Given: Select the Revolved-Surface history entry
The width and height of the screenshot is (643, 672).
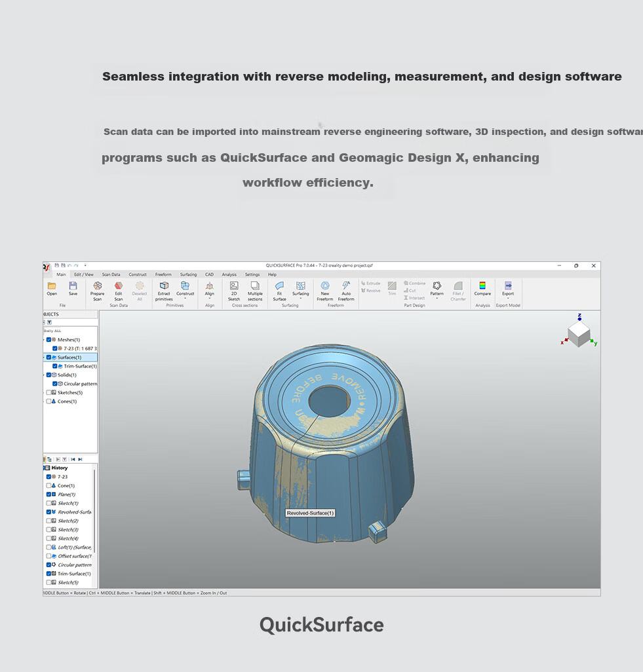Looking at the screenshot, I should click(x=70, y=512).
